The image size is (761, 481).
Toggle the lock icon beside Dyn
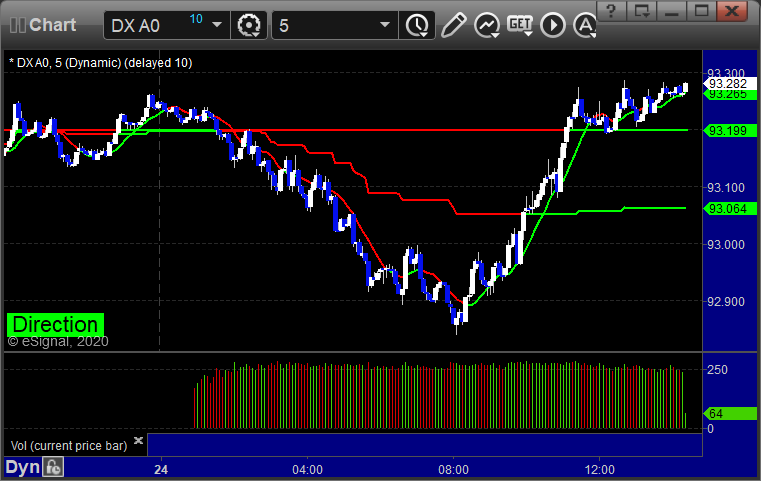53,467
